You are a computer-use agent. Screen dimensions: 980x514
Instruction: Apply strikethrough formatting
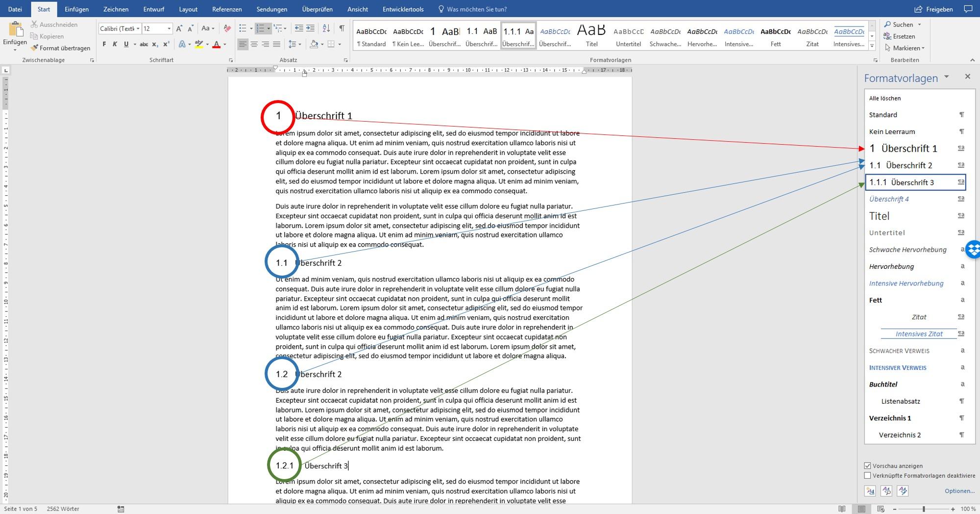pyautogui.click(x=144, y=44)
